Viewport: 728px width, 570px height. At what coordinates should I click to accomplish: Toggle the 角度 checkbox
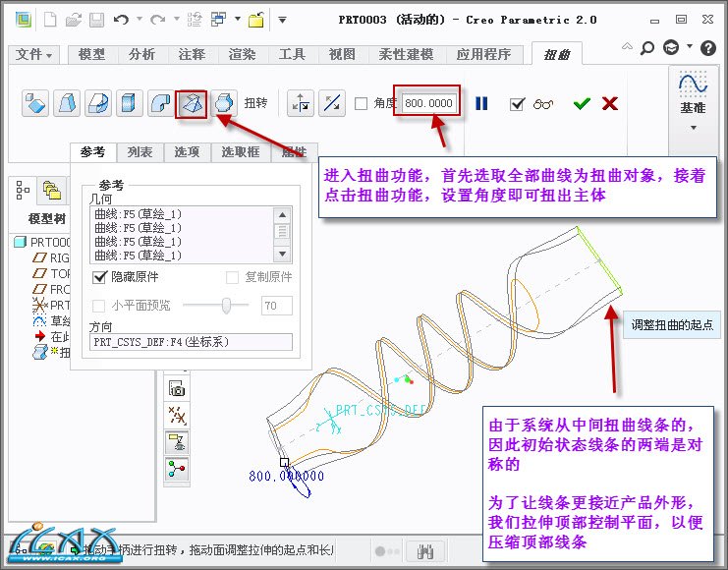click(361, 103)
